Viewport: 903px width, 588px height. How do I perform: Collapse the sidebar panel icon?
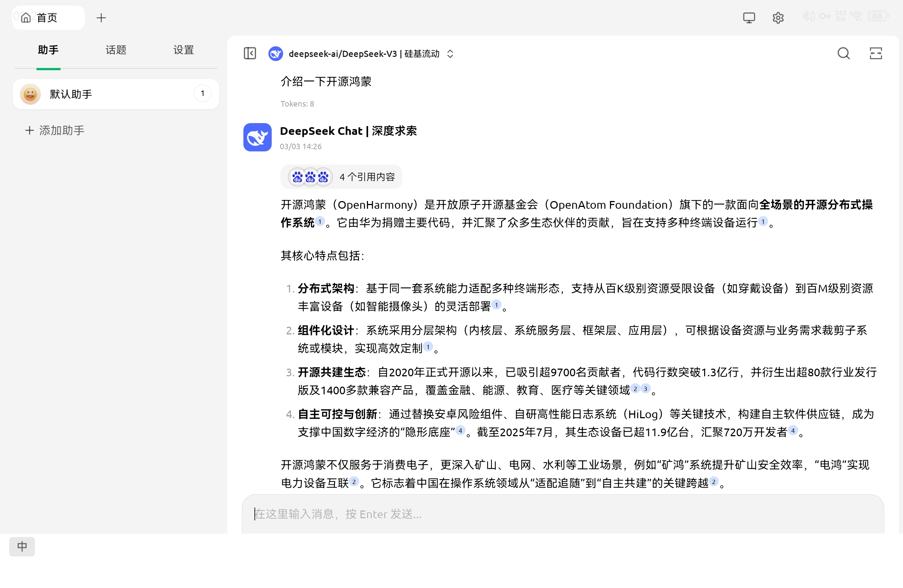point(250,54)
